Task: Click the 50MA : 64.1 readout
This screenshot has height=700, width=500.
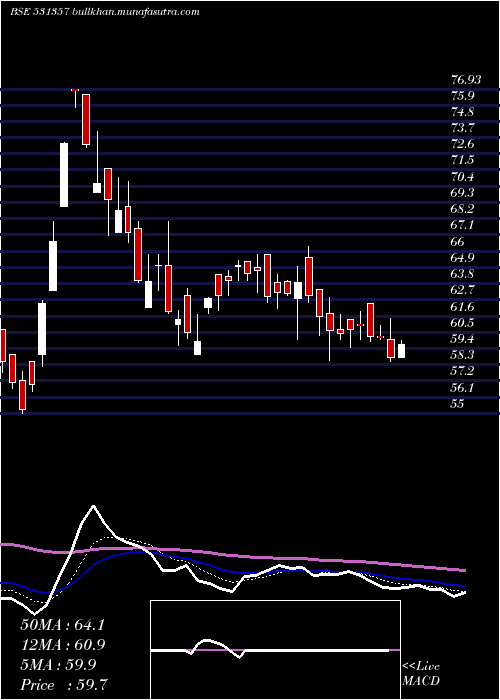Action: pos(62,625)
